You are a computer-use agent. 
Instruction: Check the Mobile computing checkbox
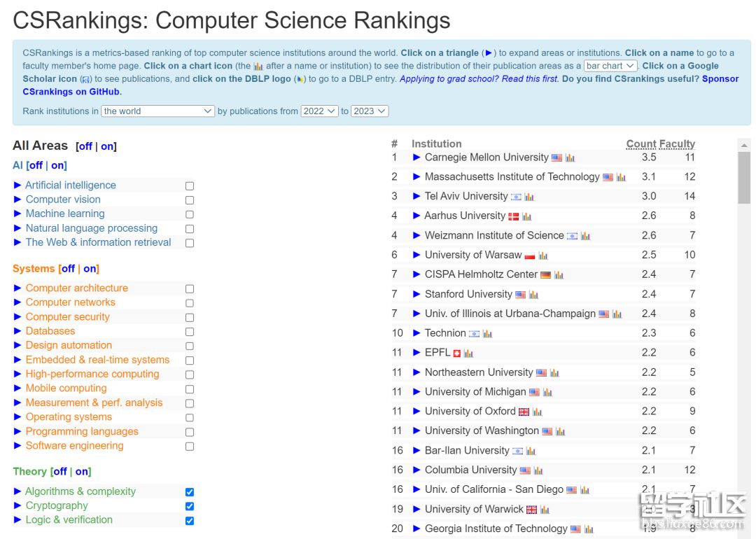point(190,389)
